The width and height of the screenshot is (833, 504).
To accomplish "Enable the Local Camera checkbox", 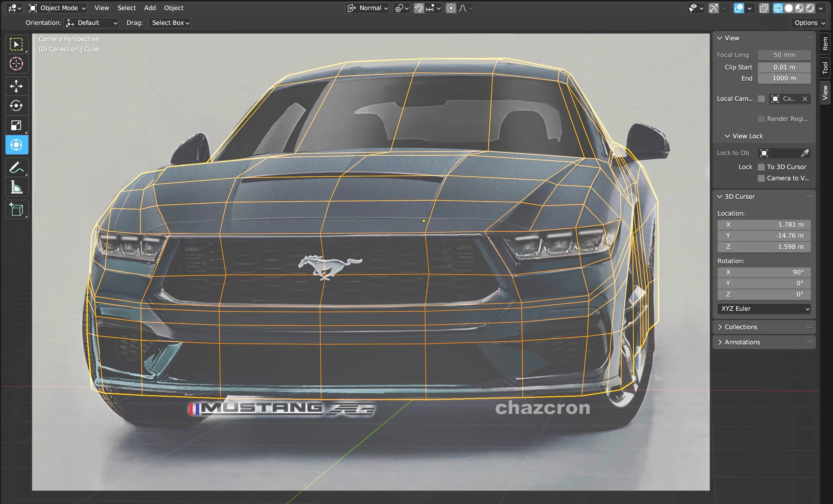I will pyautogui.click(x=761, y=99).
